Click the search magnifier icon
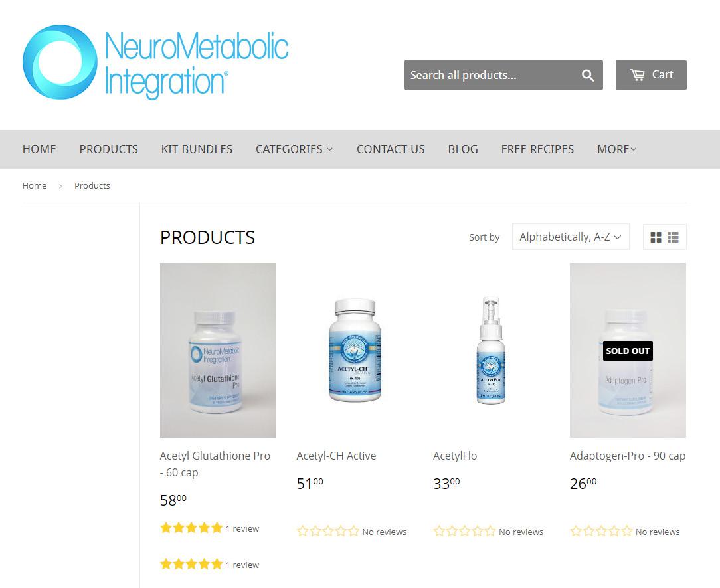Viewport: 720px width, 588px height. [588, 75]
